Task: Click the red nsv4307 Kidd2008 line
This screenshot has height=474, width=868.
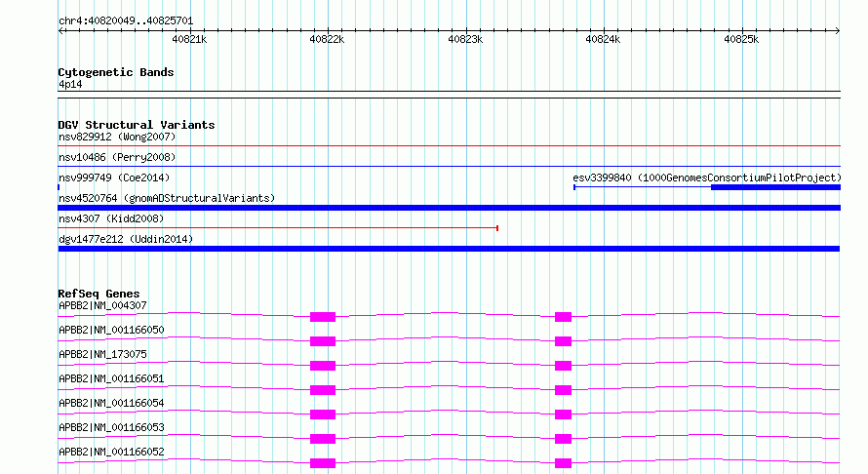Action: [x=277, y=227]
